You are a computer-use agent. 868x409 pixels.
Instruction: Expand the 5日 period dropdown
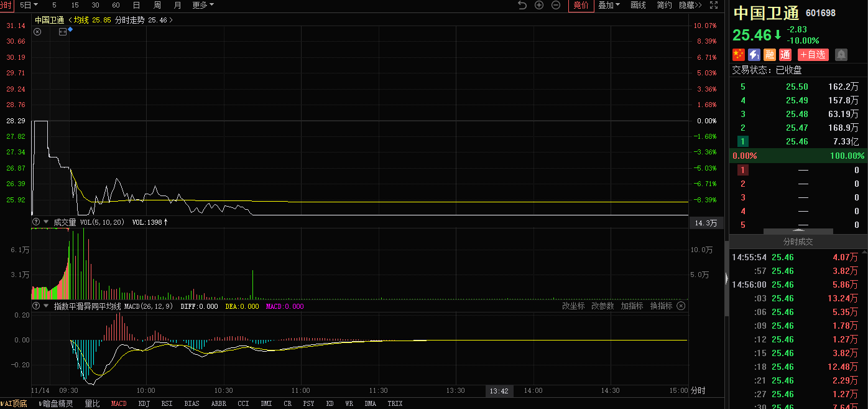[x=29, y=5]
